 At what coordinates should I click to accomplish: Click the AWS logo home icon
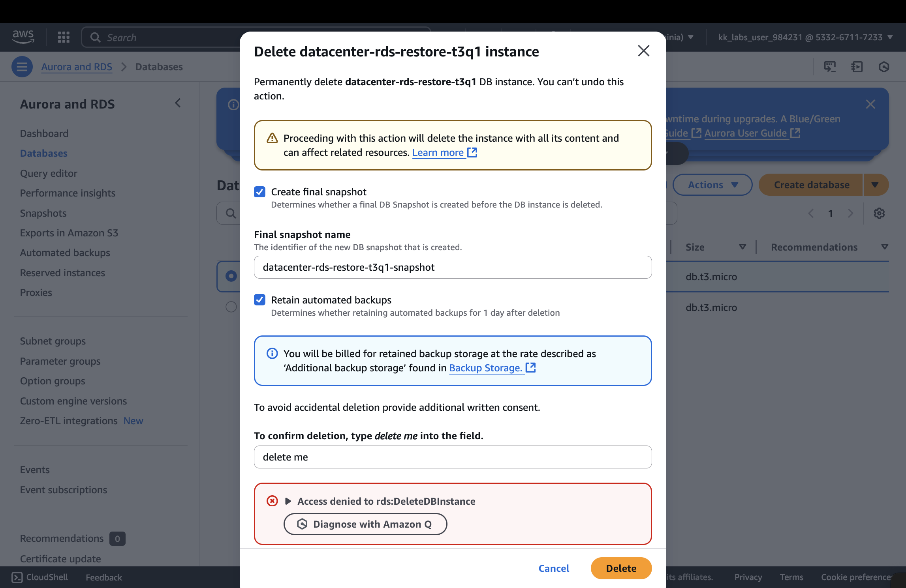tap(23, 37)
